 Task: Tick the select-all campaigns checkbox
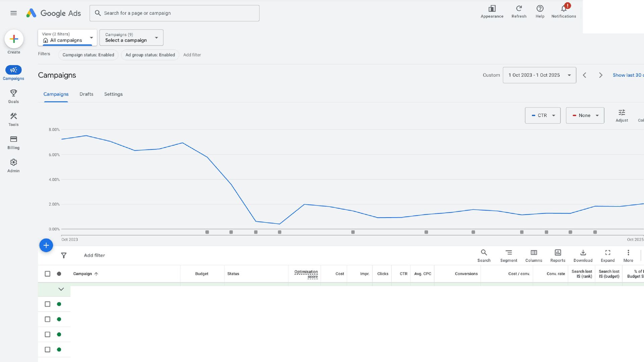coord(48,274)
